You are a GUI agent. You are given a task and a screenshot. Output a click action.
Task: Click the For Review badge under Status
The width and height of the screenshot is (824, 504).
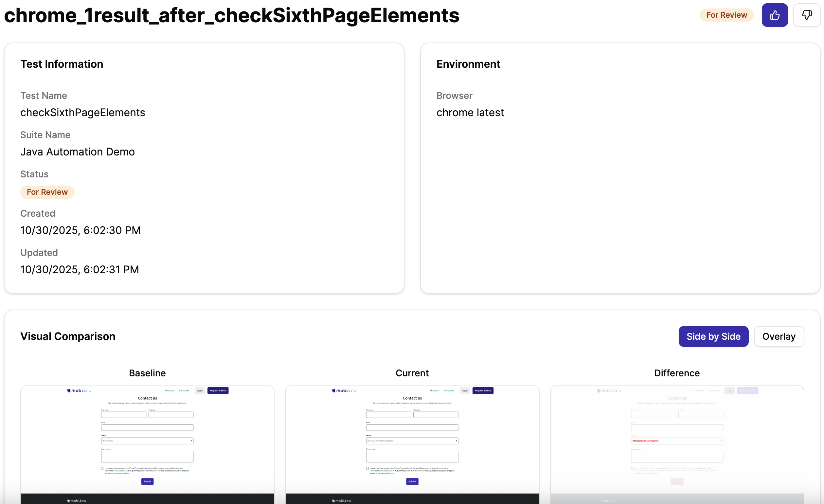point(47,192)
